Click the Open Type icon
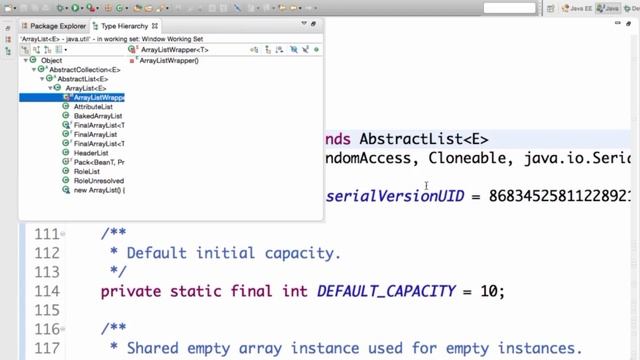Image resolution: width=640 pixels, height=360 pixels. pos(138,8)
